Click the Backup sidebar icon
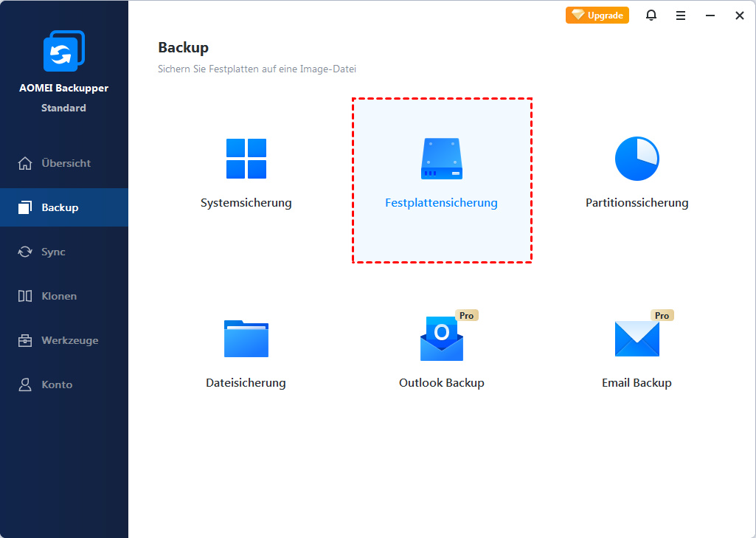Viewport: 756px width, 538px height. coord(25,207)
